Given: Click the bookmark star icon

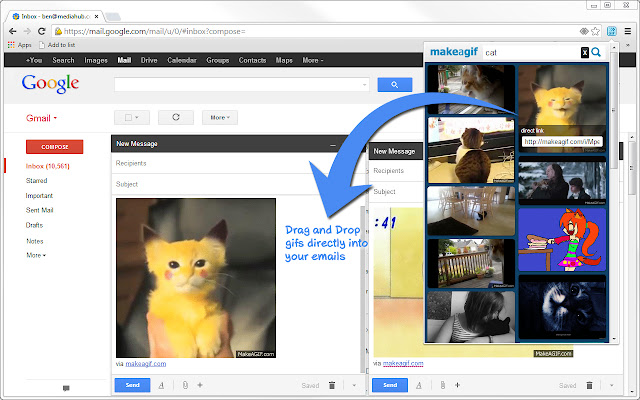Looking at the screenshot, I should (x=596, y=31).
